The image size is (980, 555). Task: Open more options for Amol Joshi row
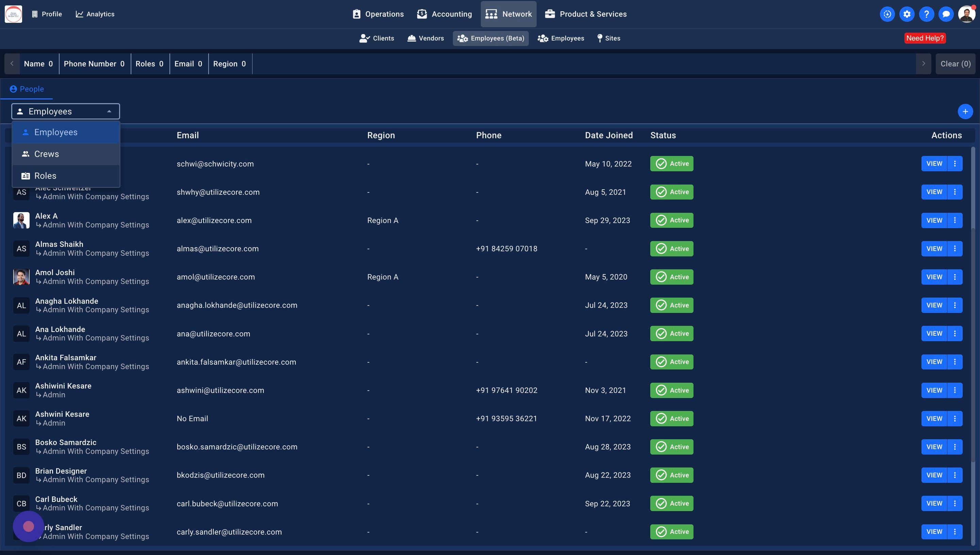tap(954, 277)
